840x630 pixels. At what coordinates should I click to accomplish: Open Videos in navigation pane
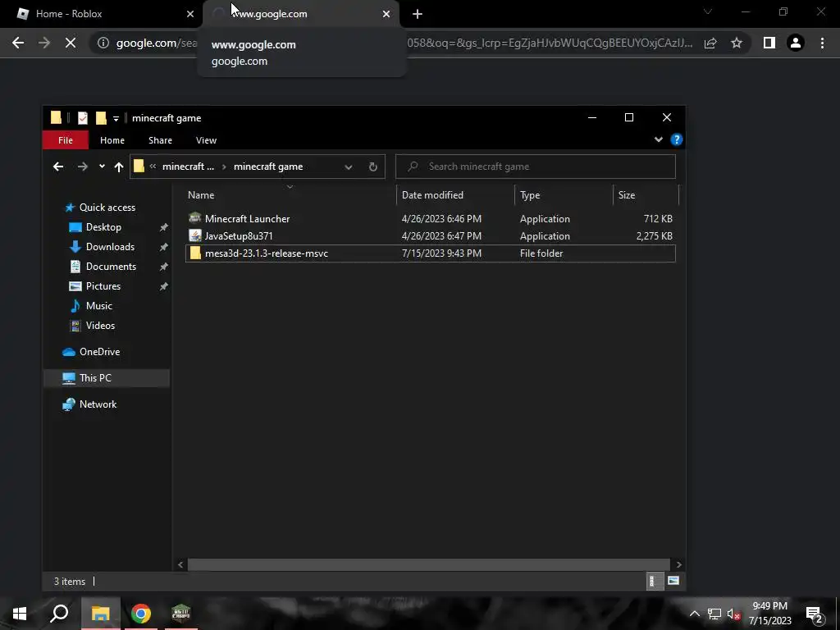(100, 326)
